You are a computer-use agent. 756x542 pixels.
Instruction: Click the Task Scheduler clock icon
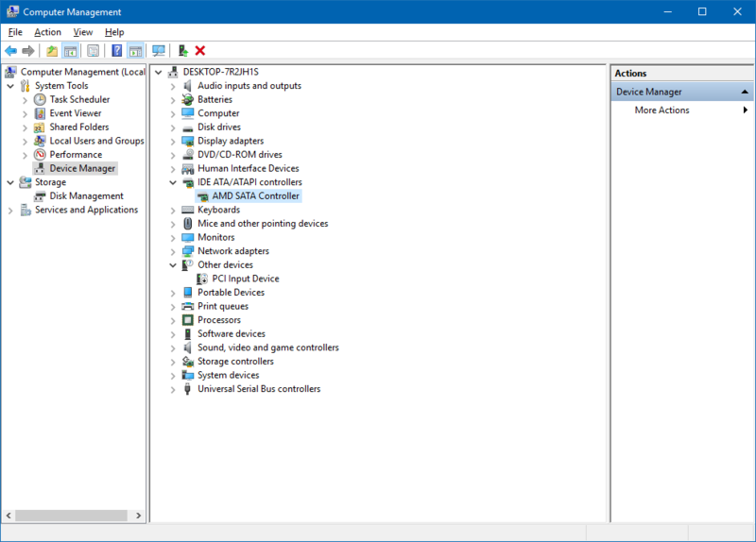(x=40, y=100)
